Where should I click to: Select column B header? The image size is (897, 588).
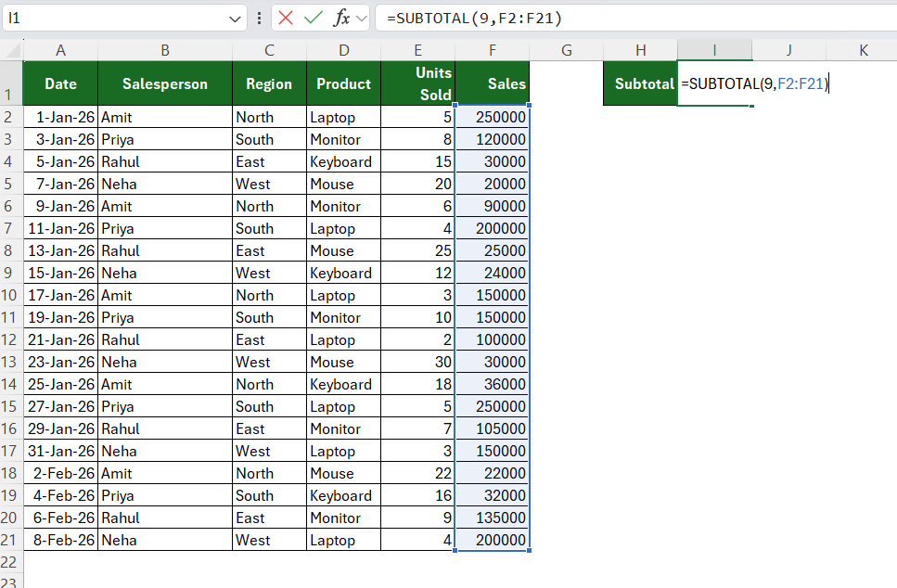tap(165, 50)
